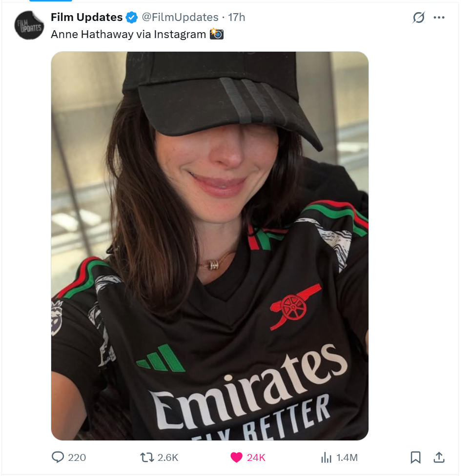Image resolution: width=470 pixels, height=476 pixels.
Task: Open the view analytics bar-chart icon
Action: click(x=327, y=457)
